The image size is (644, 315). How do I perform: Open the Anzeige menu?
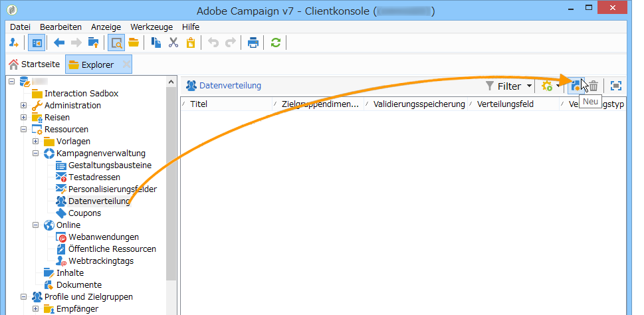(106, 27)
